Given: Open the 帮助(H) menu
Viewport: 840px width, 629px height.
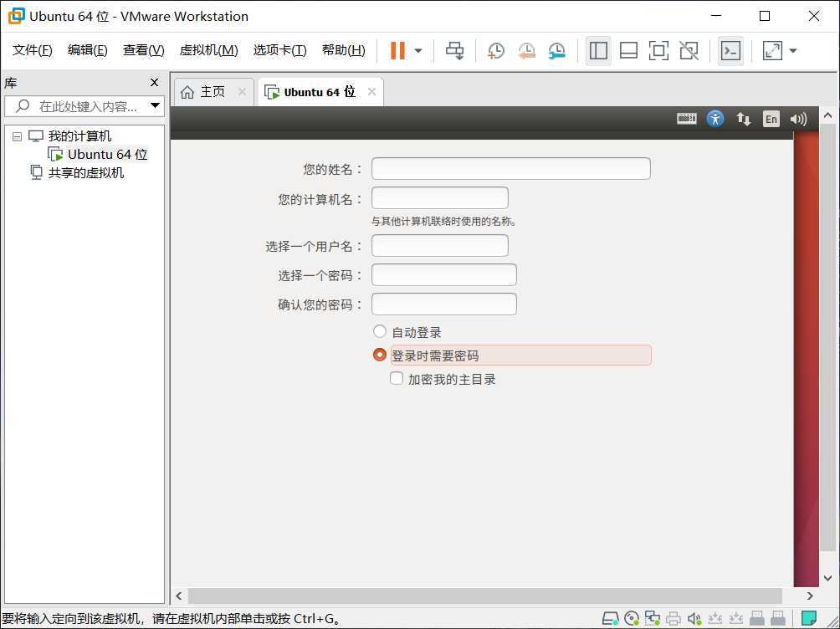Looking at the screenshot, I should (x=343, y=50).
